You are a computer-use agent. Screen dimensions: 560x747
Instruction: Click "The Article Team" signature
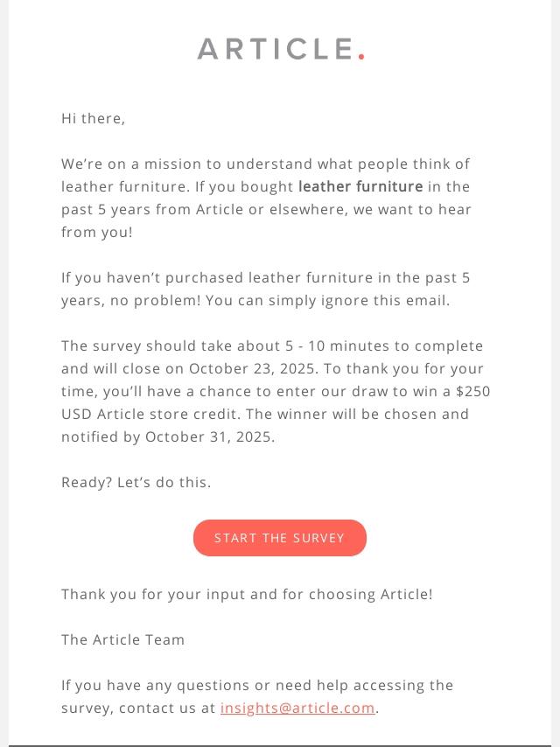(x=123, y=639)
